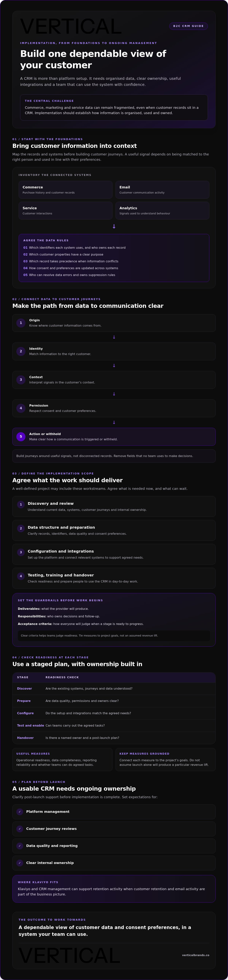Select the Analytics system card

(x=162, y=211)
